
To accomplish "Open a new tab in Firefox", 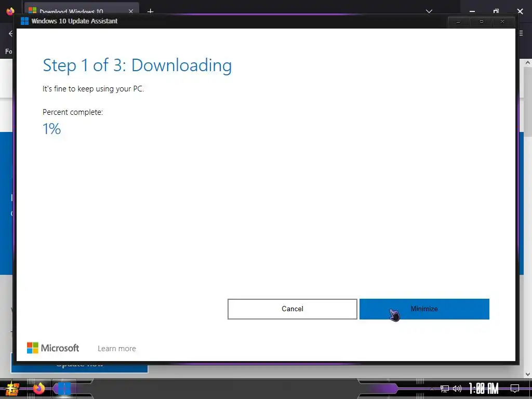I will (x=150, y=11).
